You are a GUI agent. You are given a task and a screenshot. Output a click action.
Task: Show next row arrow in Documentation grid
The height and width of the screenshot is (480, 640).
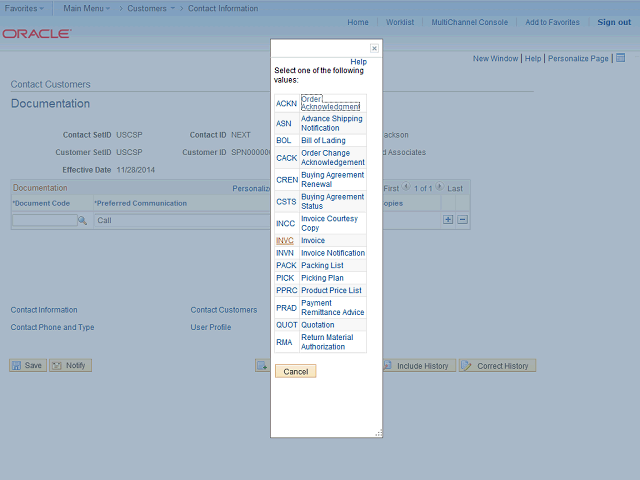439,187
